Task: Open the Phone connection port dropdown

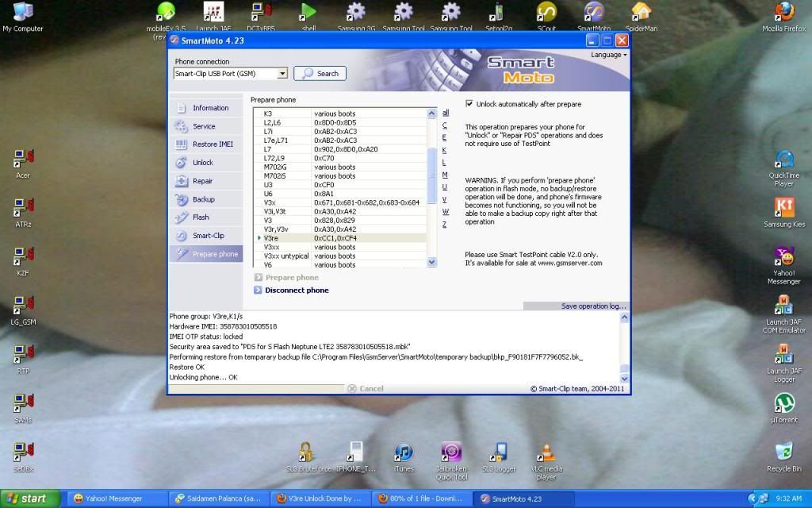Action: click(x=282, y=74)
